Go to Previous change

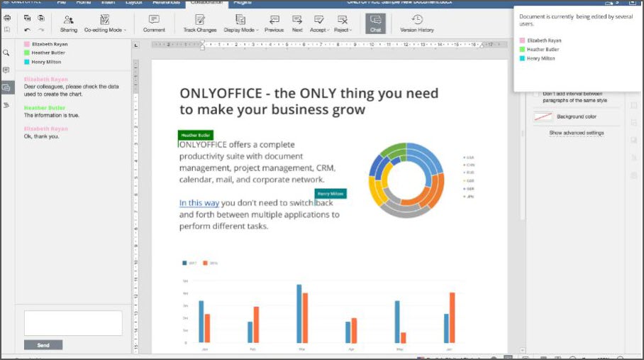pyautogui.click(x=274, y=23)
